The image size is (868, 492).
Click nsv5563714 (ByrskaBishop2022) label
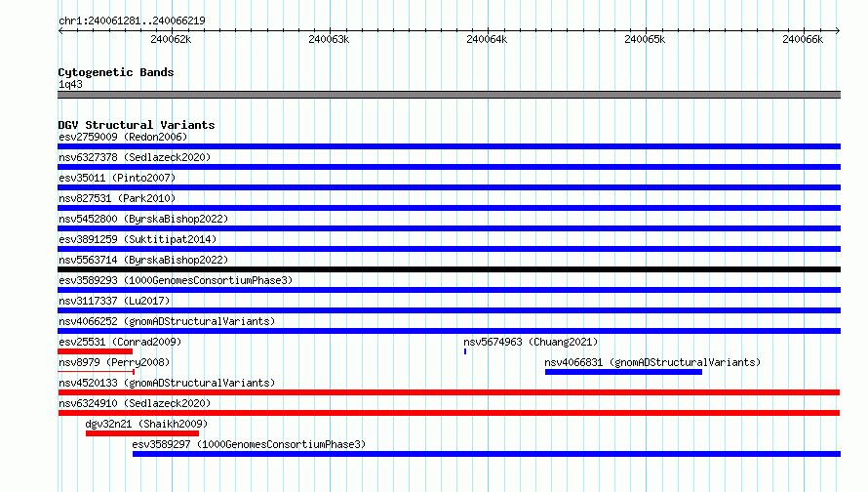[143, 260]
